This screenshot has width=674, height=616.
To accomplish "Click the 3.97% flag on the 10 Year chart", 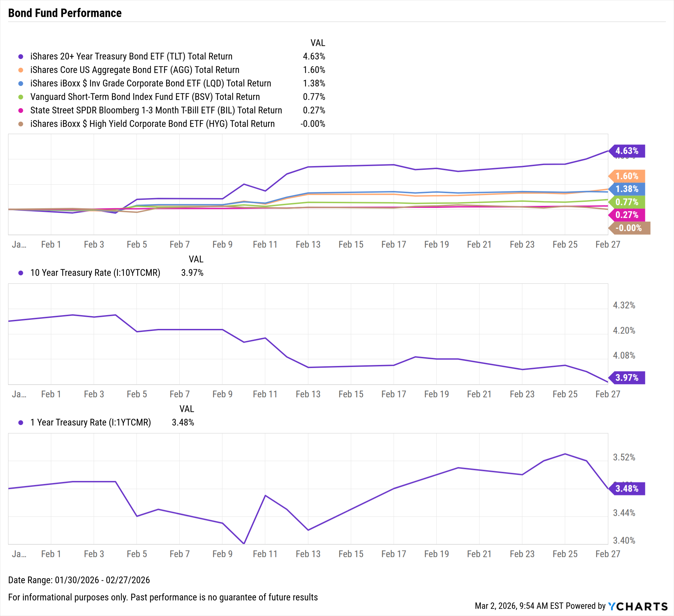I will tap(627, 378).
